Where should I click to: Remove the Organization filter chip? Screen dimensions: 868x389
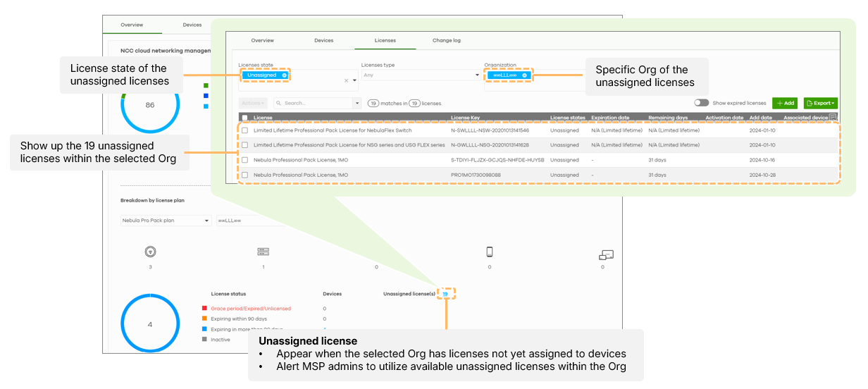coord(524,75)
